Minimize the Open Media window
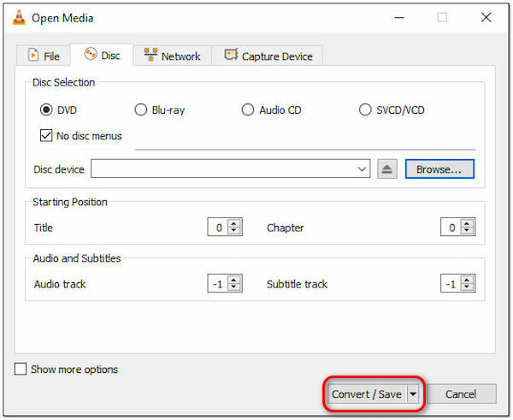 click(x=399, y=17)
